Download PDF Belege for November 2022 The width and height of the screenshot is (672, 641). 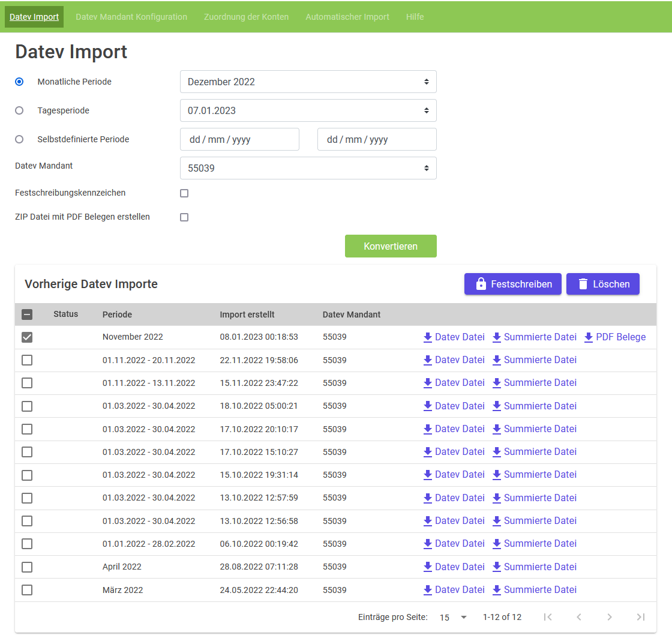coord(615,337)
